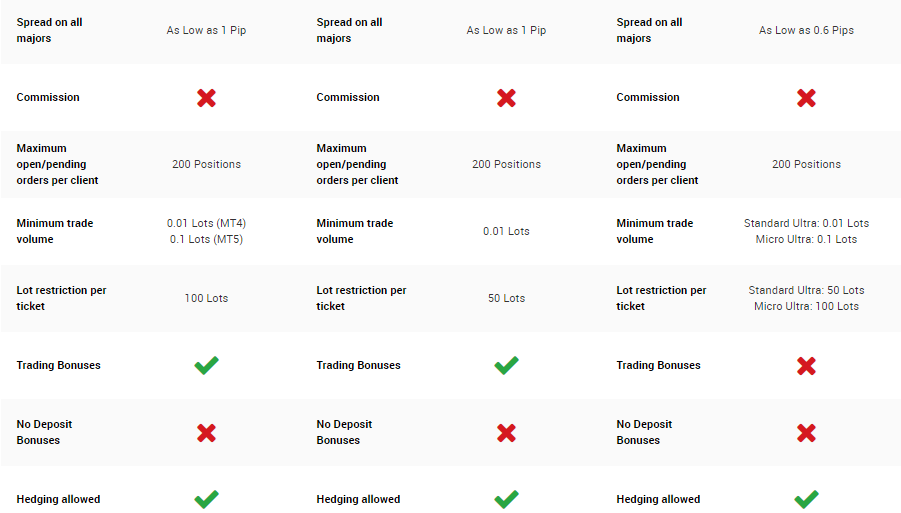Select the "100 Lots" value in the left column
The image size is (901, 513).
(206, 298)
